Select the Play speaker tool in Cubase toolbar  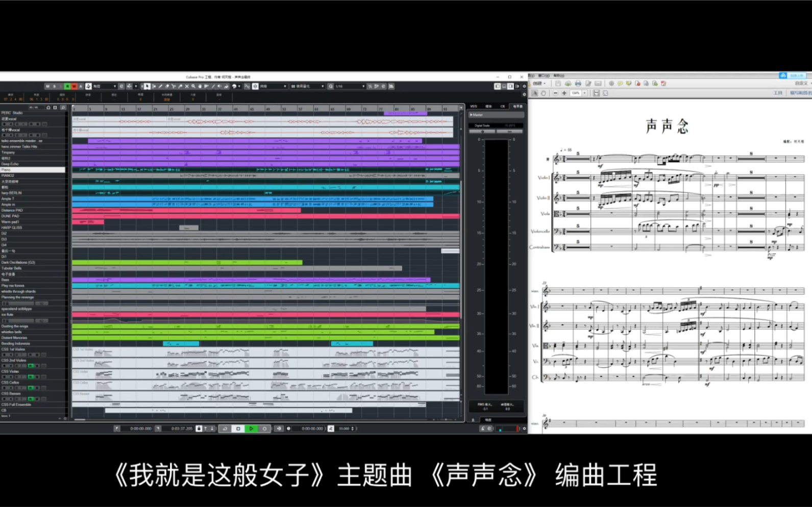pos(219,86)
